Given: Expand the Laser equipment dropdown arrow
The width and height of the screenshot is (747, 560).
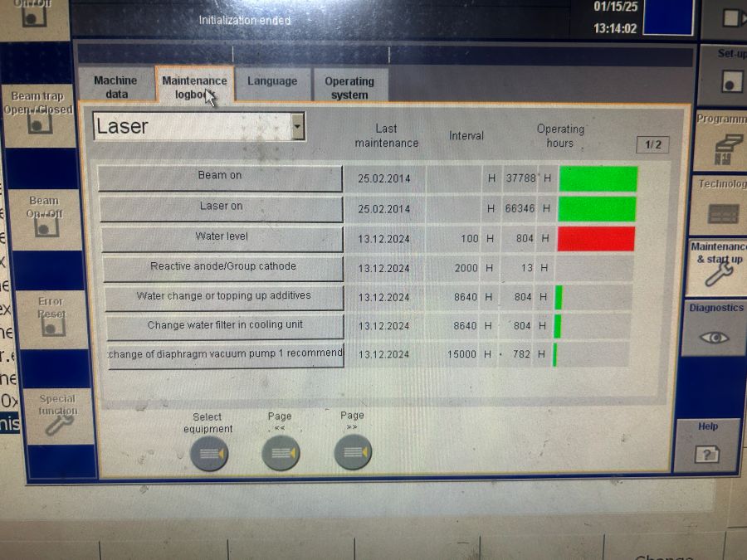Looking at the screenshot, I should pyautogui.click(x=298, y=126).
